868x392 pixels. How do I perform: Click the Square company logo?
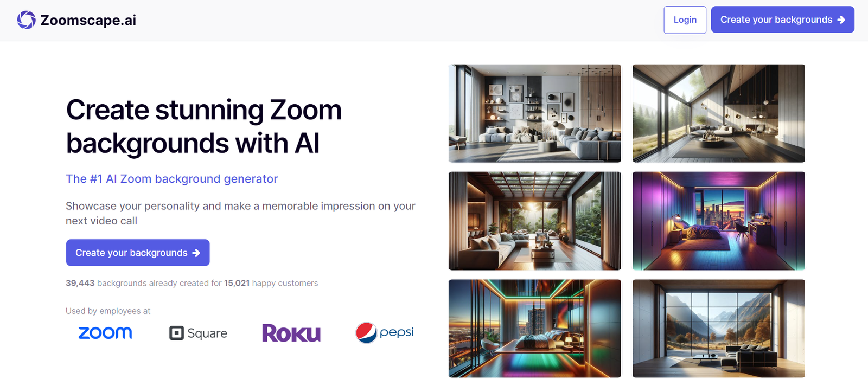(198, 333)
